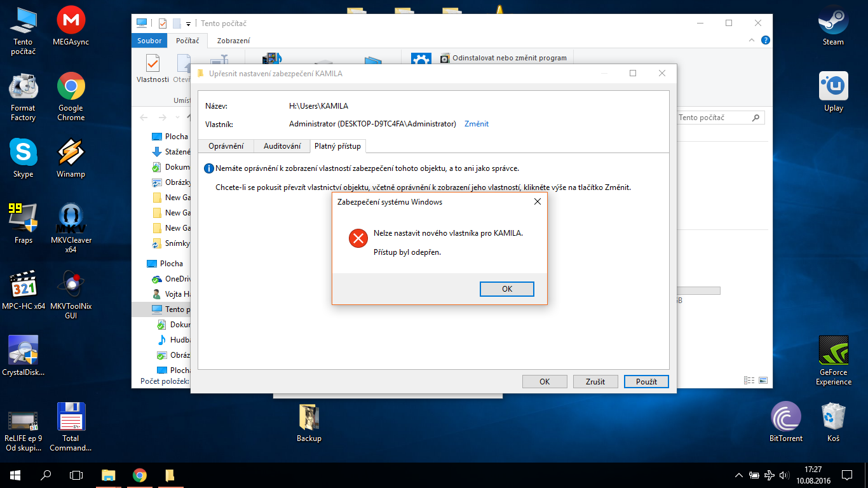Select the MKVToolNix GUI desktop icon
Viewport: 868px width, 488px height.
pyautogui.click(x=71, y=295)
